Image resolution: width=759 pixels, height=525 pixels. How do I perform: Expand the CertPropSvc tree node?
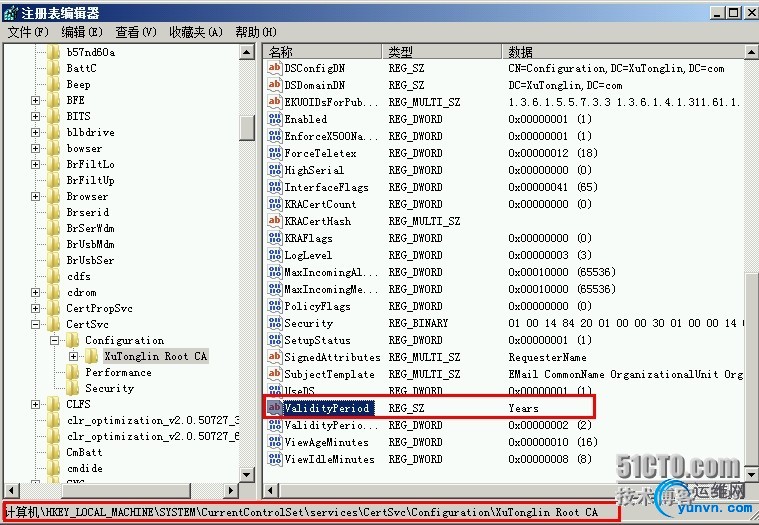(35, 308)
